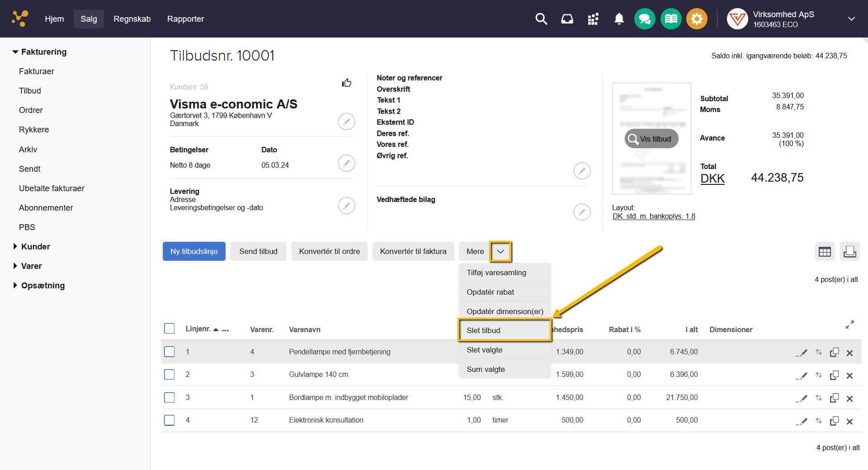The height and width of the screenshot is (470, 868).
Task: Tick the checkbox for line 1
Action: [170, 352]
